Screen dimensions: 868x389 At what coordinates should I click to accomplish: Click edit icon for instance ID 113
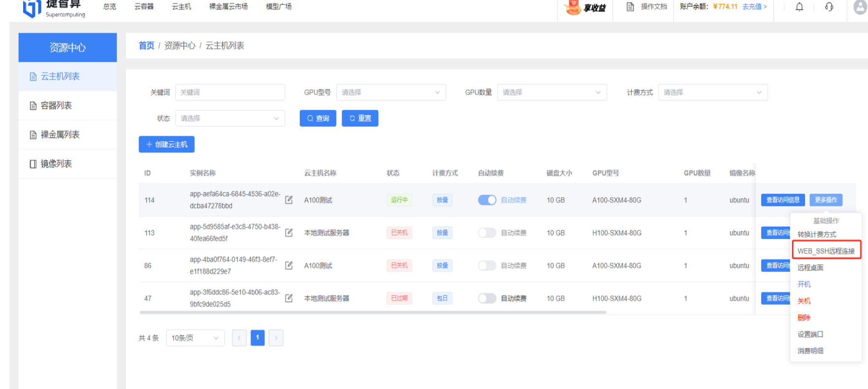coord(289,233)
